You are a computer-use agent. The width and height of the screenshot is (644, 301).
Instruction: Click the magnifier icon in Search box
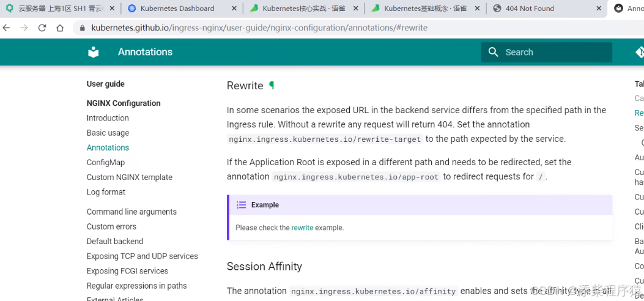[x=493, y=52]
